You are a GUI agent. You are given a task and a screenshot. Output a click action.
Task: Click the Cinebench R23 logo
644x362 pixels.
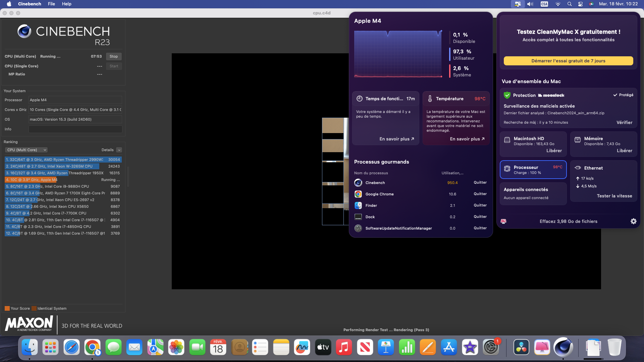(64, 35)
